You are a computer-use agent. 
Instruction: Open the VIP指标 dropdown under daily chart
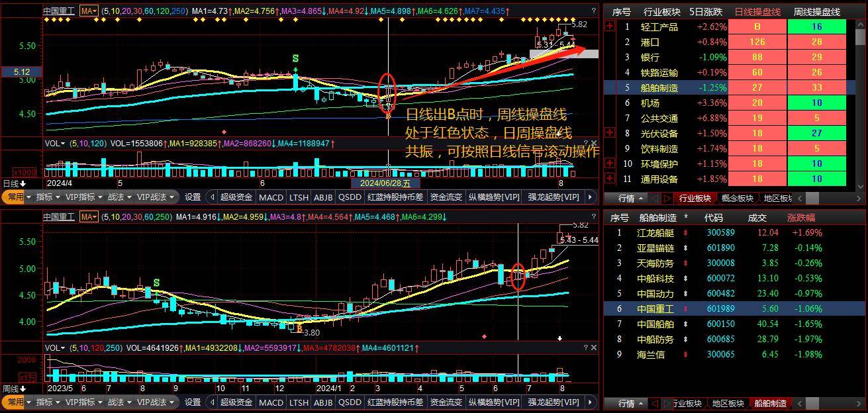pos(83,197)
